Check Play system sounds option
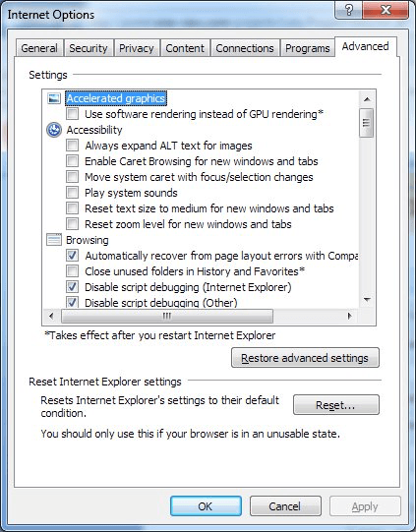Screen dimensions: 416x532 coord(72,193)
